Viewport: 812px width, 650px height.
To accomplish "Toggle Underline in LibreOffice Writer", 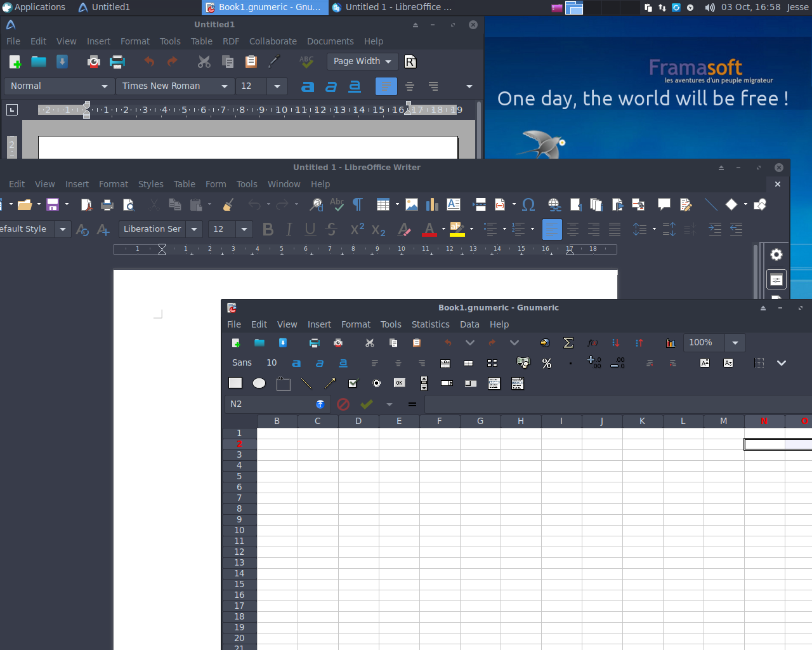I will 310,229.
